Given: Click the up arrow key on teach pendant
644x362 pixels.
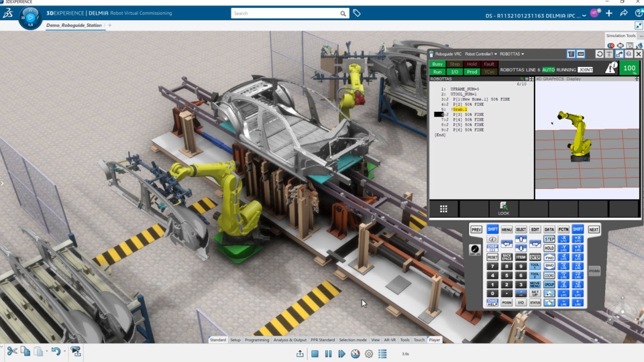Looking at the screenshot, I should (521, 239).
